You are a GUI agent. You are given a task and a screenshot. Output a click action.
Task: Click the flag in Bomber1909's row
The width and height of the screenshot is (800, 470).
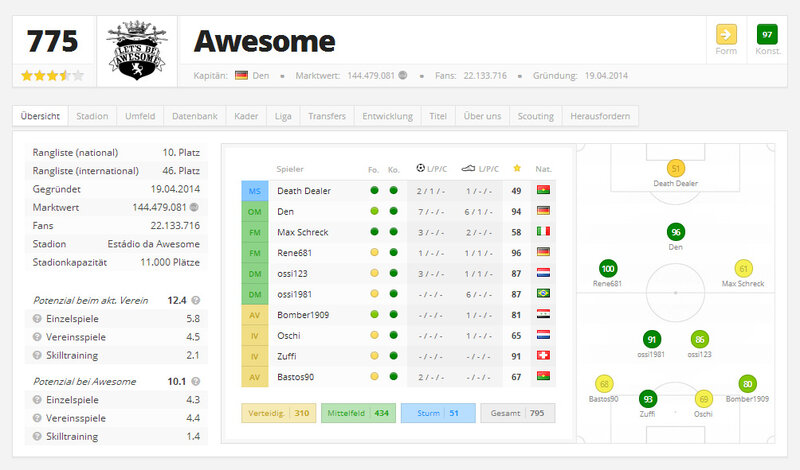(x=543, y=314)
